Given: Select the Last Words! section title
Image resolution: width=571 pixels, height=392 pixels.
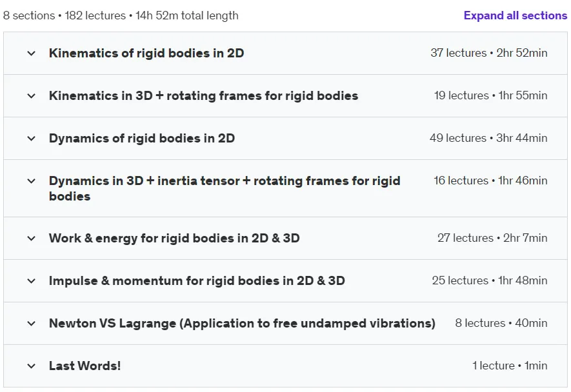Looking at the screenshot, I should (x=85, y=366).
